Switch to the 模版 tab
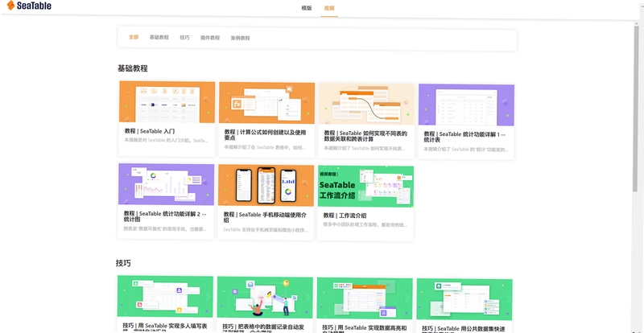 [x=307, y=8]
